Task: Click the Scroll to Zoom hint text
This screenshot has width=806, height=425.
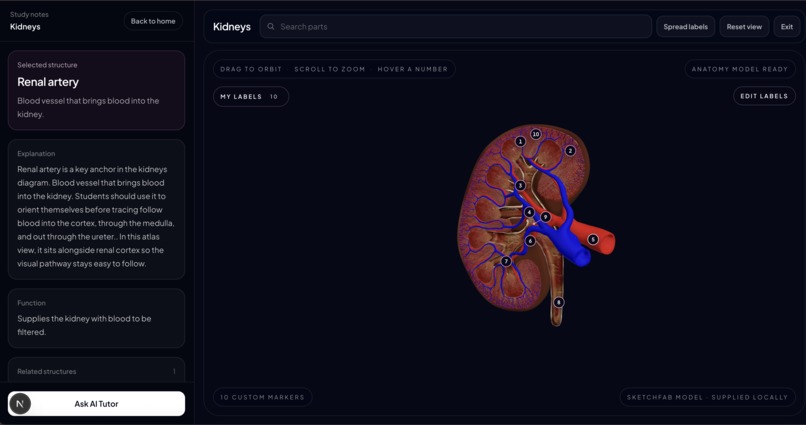Action: tap(329, 69)
